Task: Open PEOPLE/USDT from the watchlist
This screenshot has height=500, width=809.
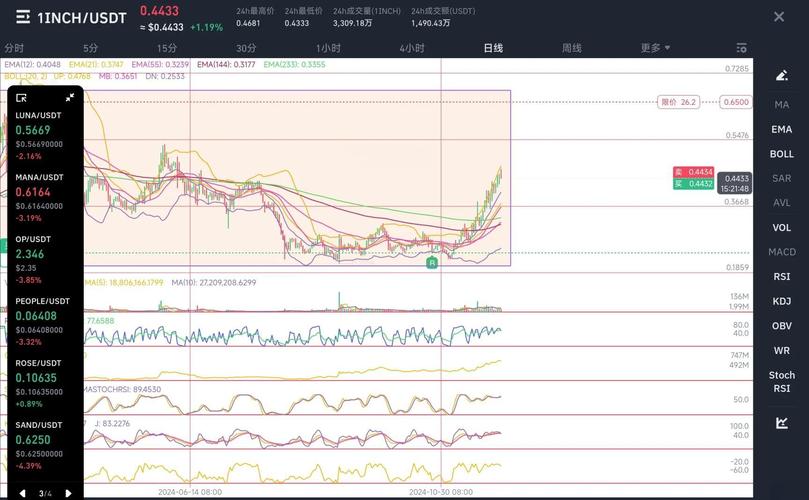Action: tap(44, 321)
